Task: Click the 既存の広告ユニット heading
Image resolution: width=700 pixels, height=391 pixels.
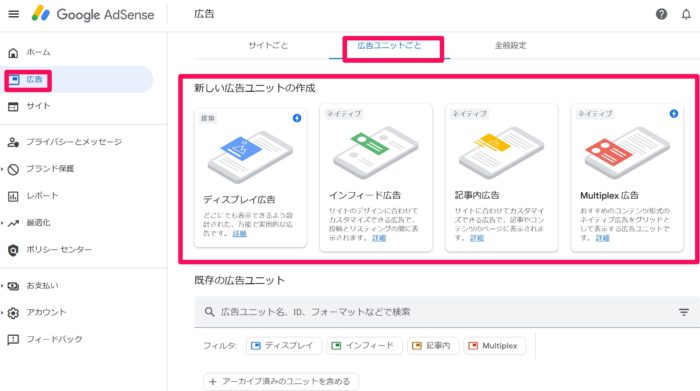Action: click(239, 280)
